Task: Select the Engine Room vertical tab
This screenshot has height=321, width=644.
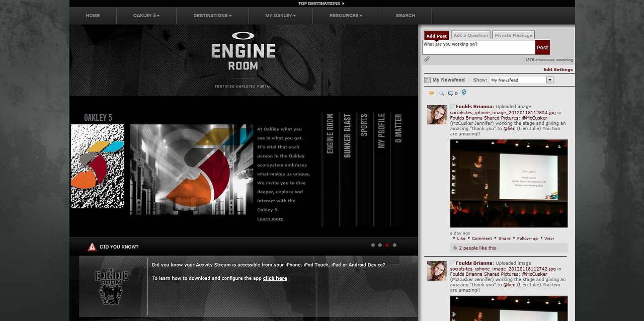Action: [330, 133]
